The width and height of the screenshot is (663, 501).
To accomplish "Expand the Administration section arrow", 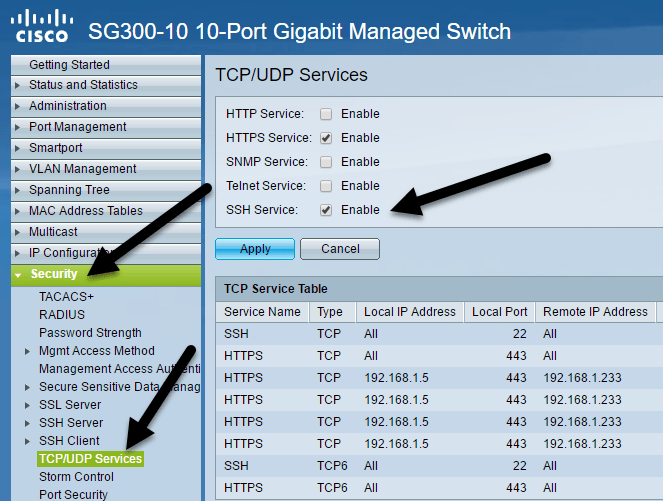I will (18, 106).
